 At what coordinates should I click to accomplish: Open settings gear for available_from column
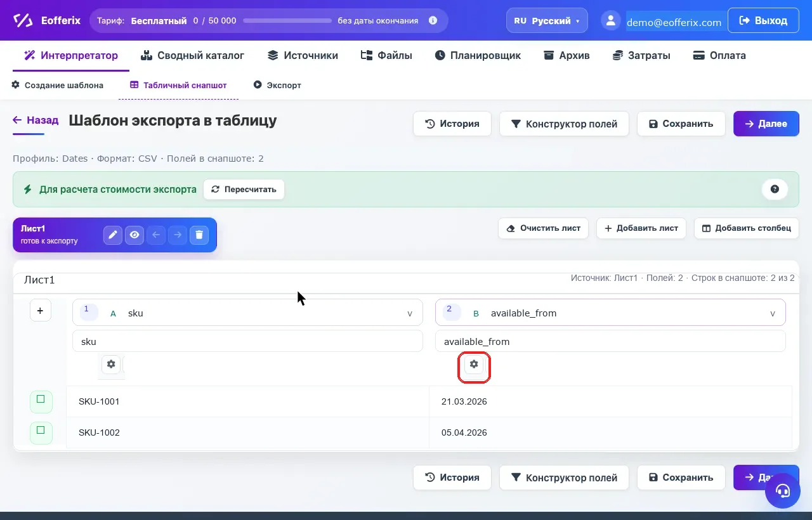click(x=474, y=364)
